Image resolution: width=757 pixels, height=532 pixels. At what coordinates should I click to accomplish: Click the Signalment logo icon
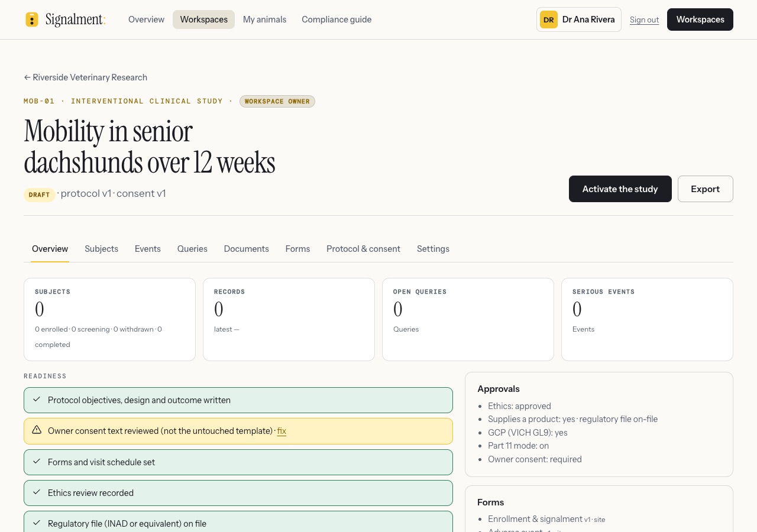(x=32, y=20)
